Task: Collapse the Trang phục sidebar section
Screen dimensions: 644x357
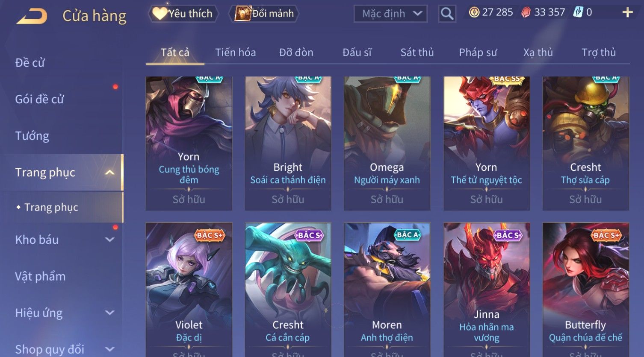Action: 110,173
